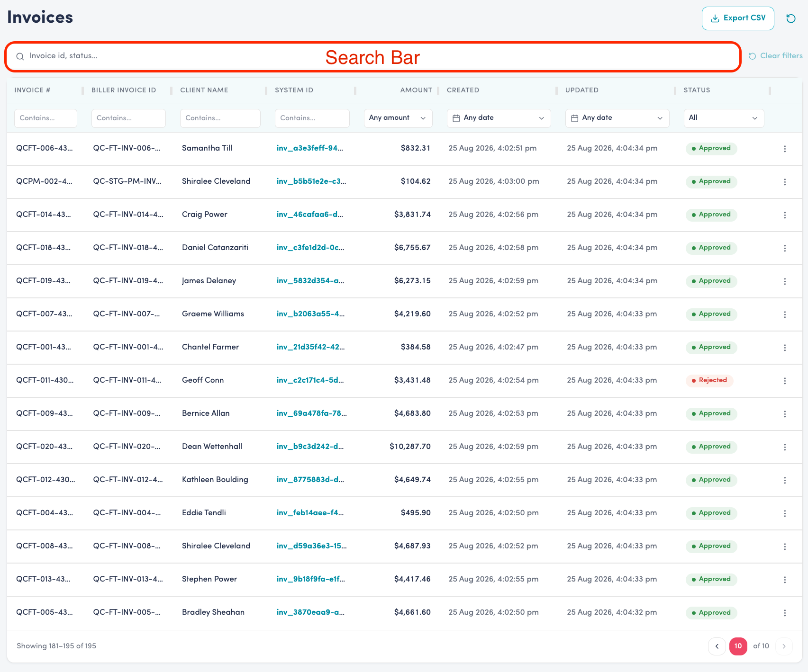Image resolution: width=808 pixels, height=672 pixels.
Task: Select current page number 10 button
Action: pyautogui.click(x=738, y=646)
